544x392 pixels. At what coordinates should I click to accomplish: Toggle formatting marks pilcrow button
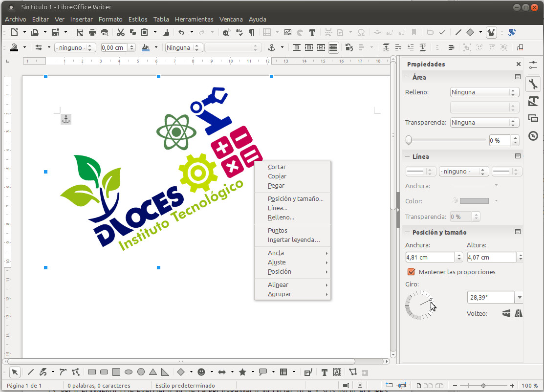click(x=252, y=33)
